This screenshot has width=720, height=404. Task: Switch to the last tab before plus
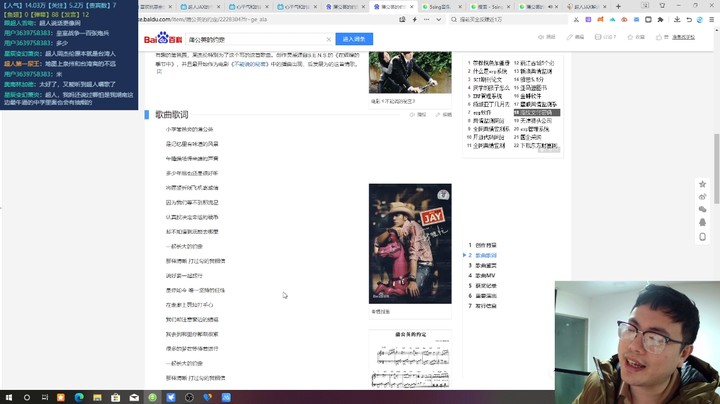click(585, 7)
